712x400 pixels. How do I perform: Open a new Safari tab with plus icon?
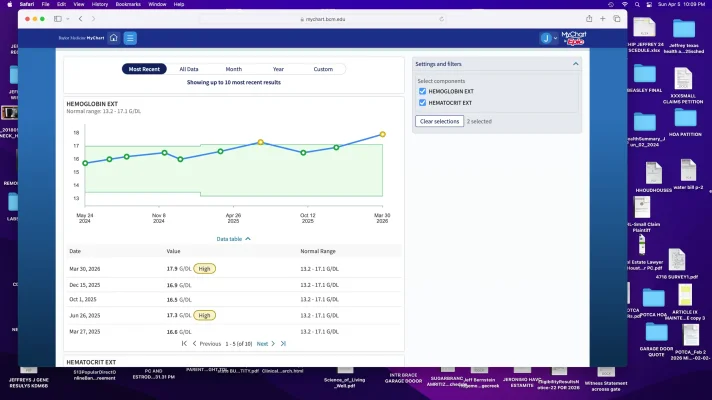pos(603,19)
